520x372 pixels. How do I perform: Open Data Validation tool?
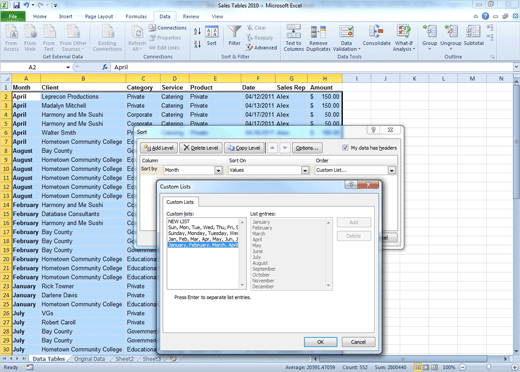click(346, 38)
